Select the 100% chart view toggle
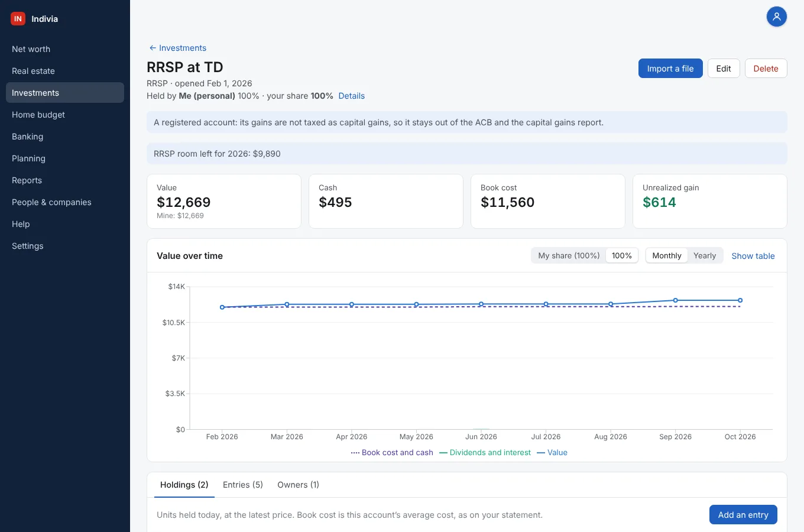Screen dimensions: 804x532 pos(622,256)
